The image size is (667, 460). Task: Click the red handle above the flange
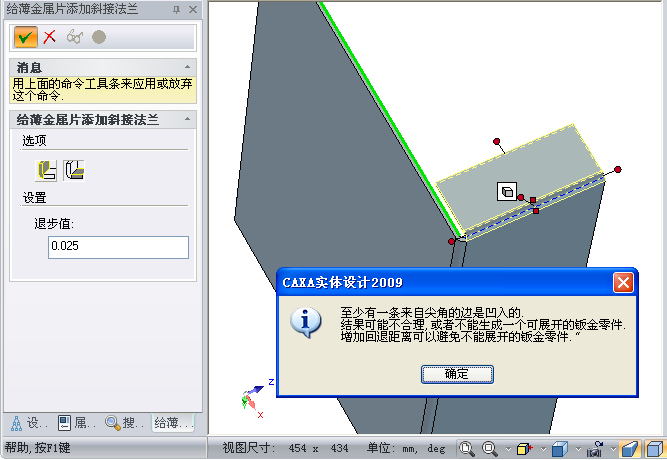(x=496, y=141)
